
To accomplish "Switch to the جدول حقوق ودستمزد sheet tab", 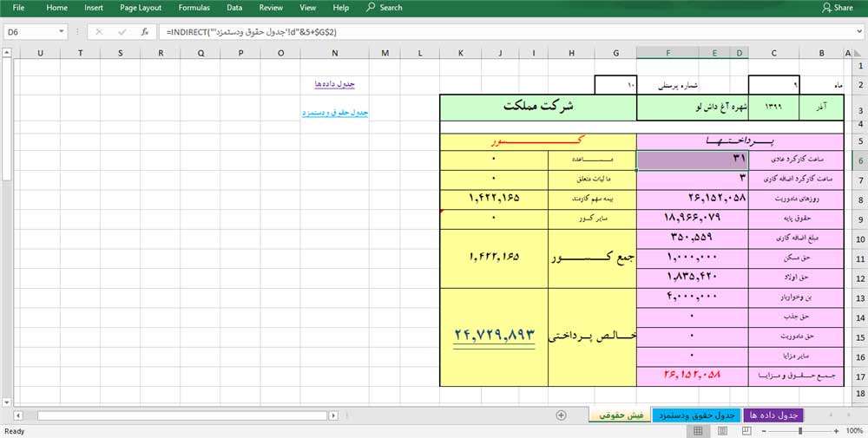I will [694, 415].
